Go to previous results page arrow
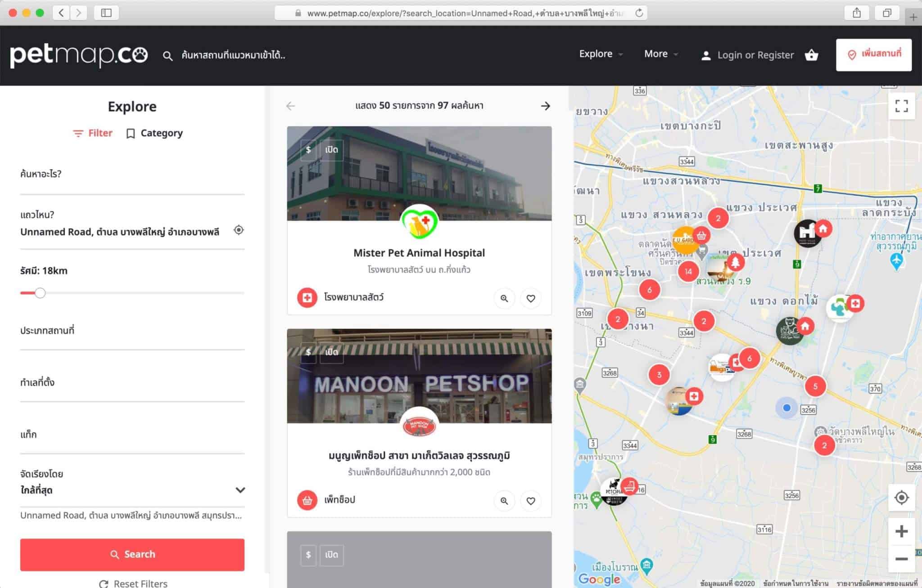 pos(291,106)
